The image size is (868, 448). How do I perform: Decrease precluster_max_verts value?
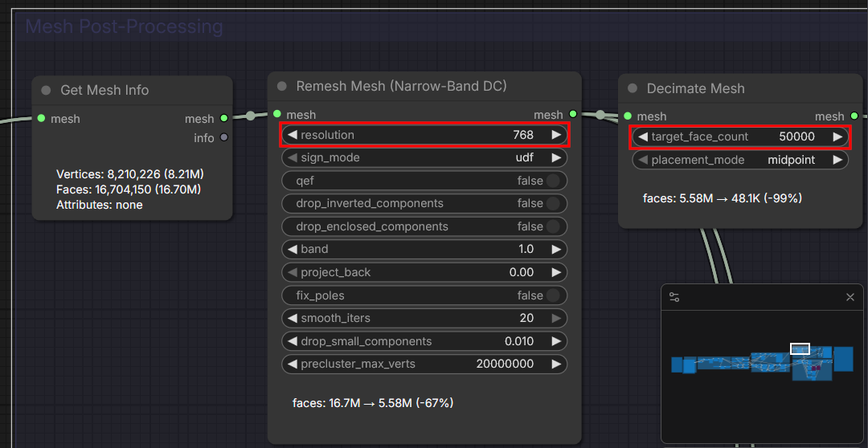[x=293, y=364]
